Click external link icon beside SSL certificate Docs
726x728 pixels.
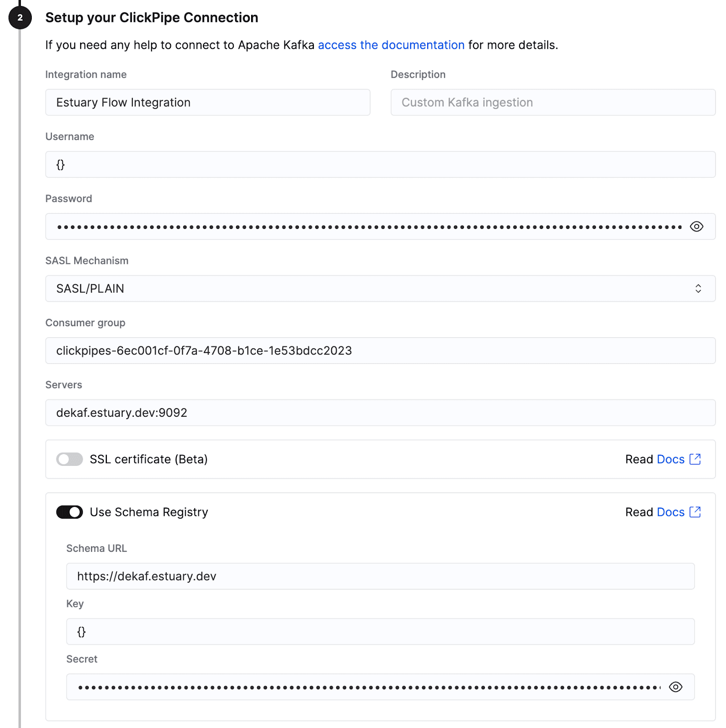pos(695,459)
